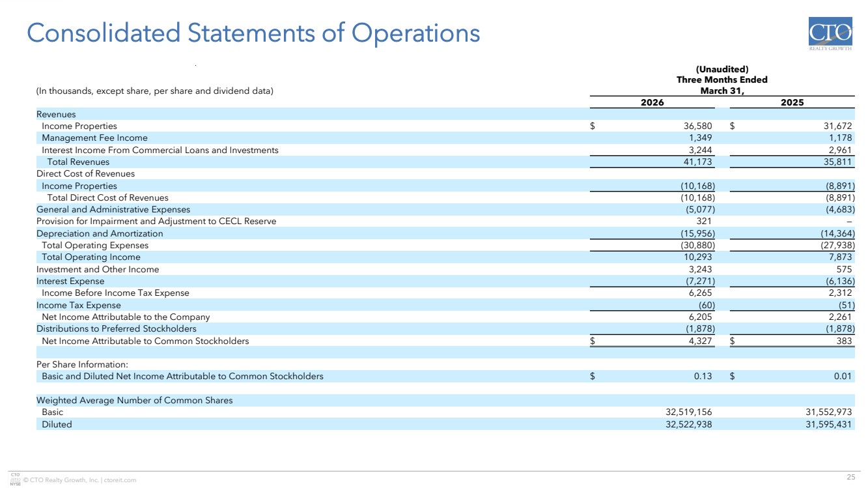Click the Interest Expense row label
Screen dimensions: 868x488
pyautogui.click(x=70, y=281)
